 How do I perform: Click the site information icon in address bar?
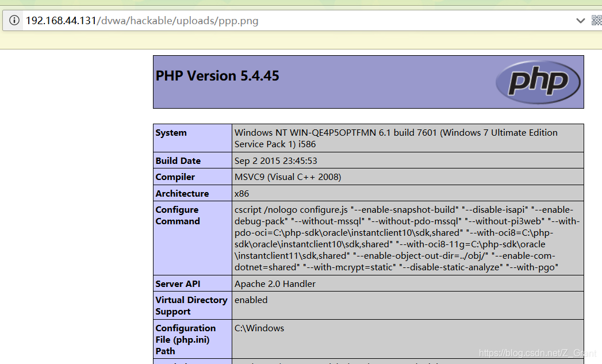(x=14, y=20)
